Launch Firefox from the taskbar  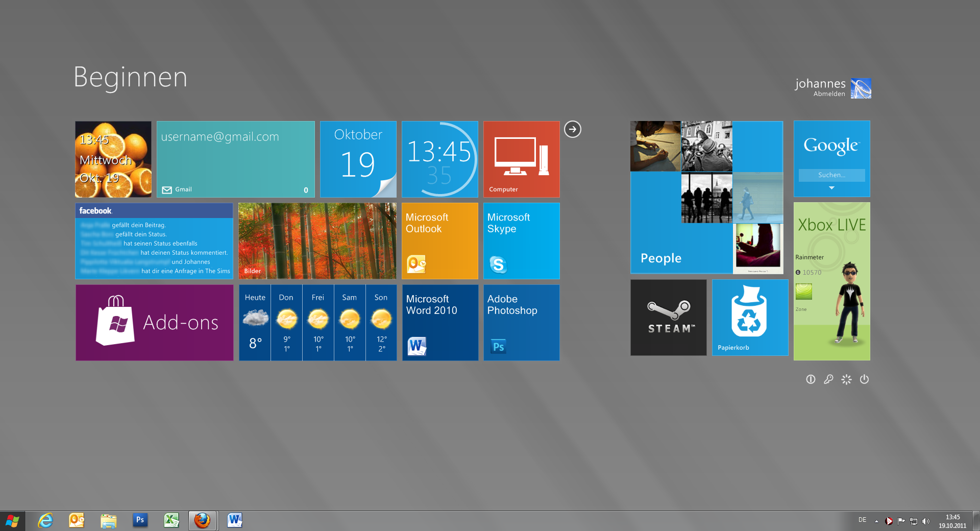click(x=203, y=520)
